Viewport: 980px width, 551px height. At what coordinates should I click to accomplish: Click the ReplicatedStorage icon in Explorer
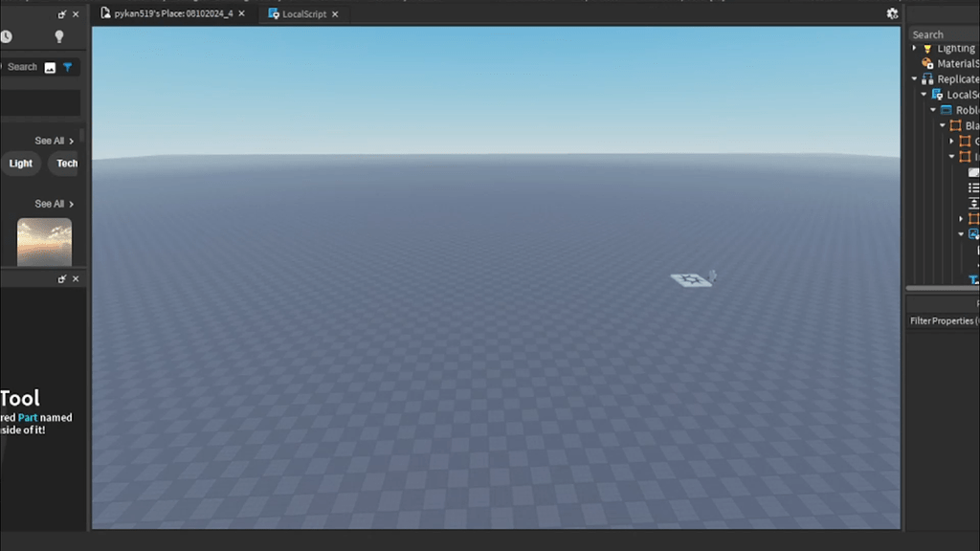click(929, 78)
